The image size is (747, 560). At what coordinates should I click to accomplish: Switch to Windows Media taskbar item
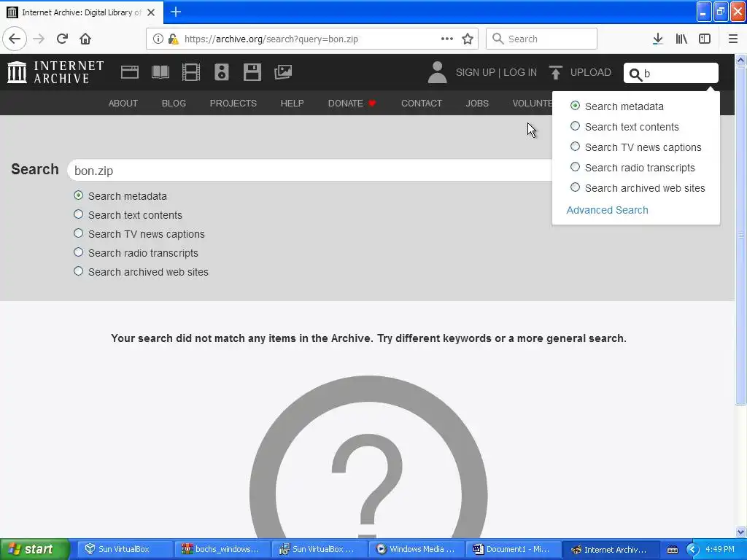click(417, 550)
